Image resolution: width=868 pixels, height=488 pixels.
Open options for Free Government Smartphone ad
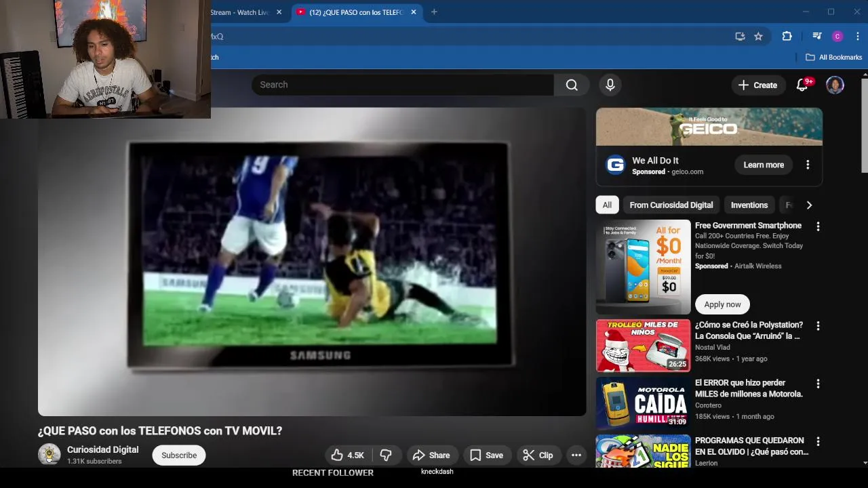pos(818,226)
